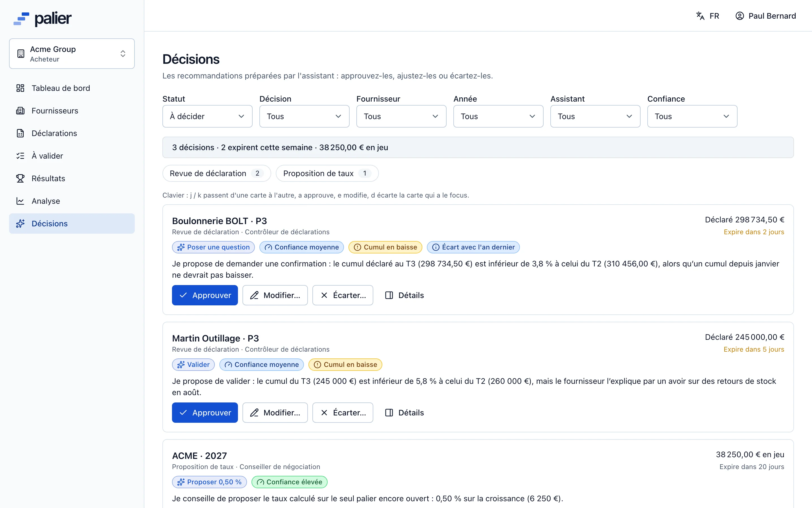812x508 pixels.
Task: Filter by Revue de déclaration chip
Action: tap(217, 173)
